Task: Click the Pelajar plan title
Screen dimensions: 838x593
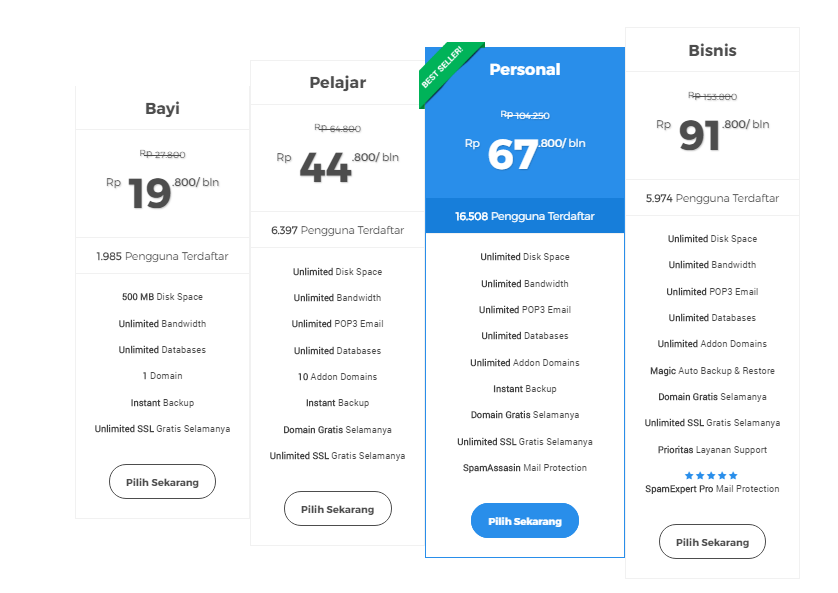Action: click(337, 83)
